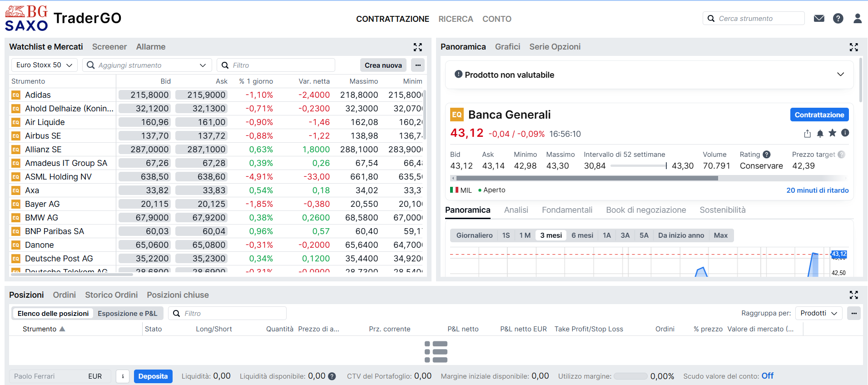Open the user profile icon
Viewport: 868px width, 385px height.
(x=858, y=19)
